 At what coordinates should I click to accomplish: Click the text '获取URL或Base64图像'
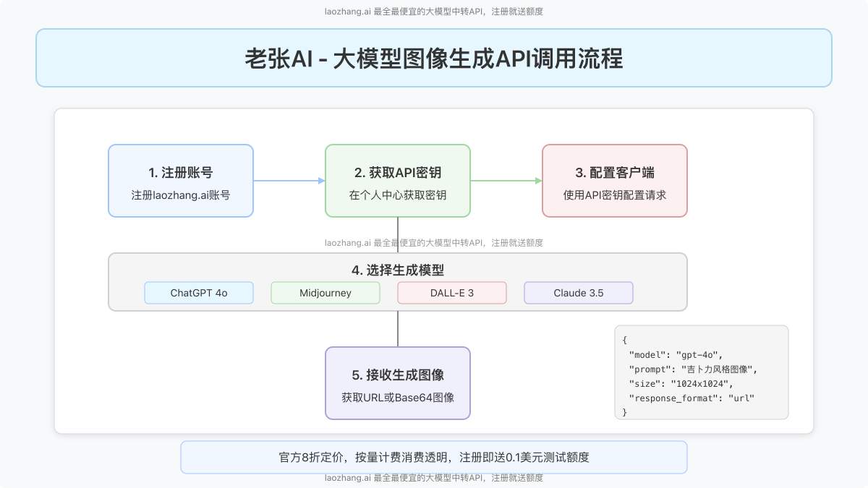click(398, 398)
